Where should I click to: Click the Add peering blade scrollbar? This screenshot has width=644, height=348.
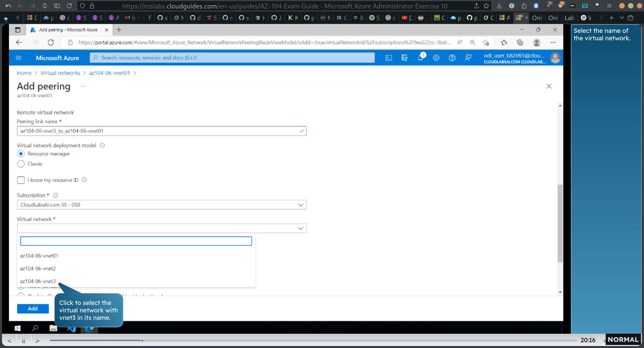click(560, 224)
